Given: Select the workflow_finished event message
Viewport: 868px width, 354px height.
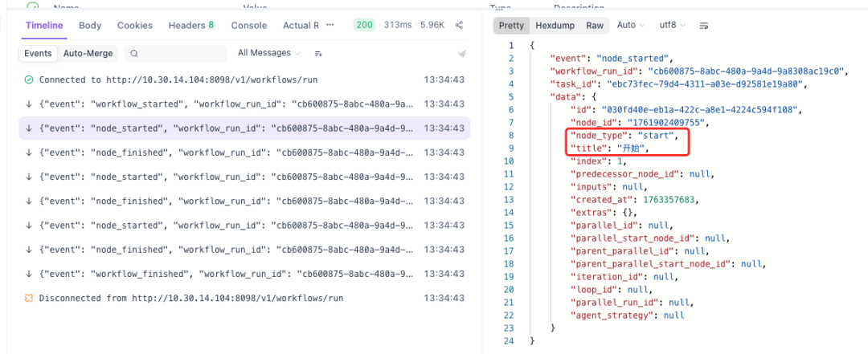Looking at the screenshot, I should tap(244, 274).
